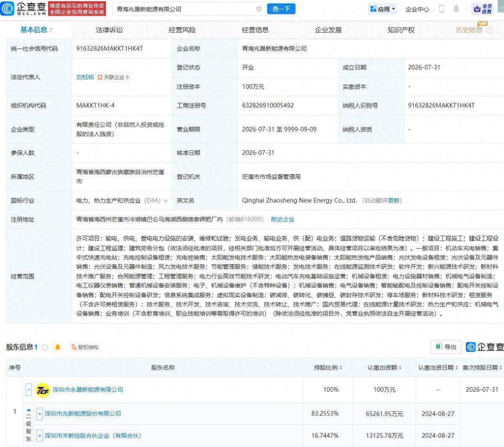This screenshot has height=447, width=504.
Task: Expand 深圳市禾新控股合伙企业 row
Action: pyautogui.click(x=39, y=436)
